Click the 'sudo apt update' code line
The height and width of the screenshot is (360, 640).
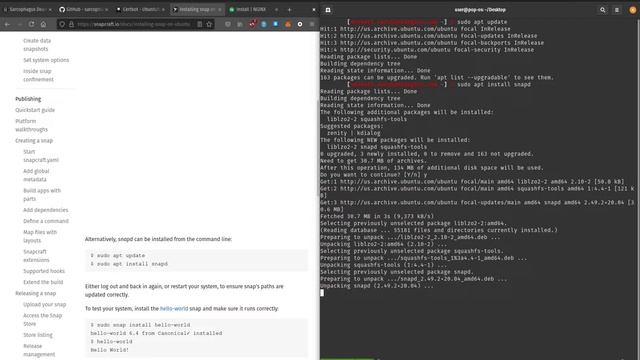click(118, 256)
